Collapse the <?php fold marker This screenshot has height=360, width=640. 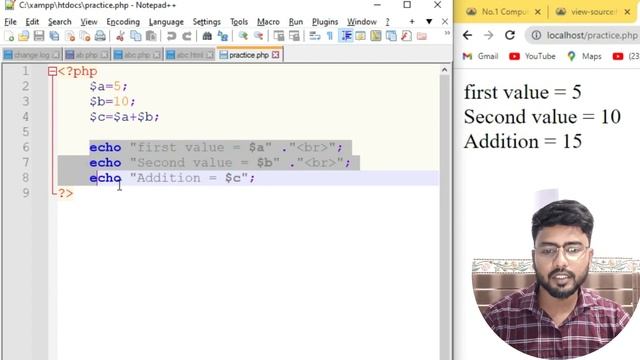(x=52, y=72)
